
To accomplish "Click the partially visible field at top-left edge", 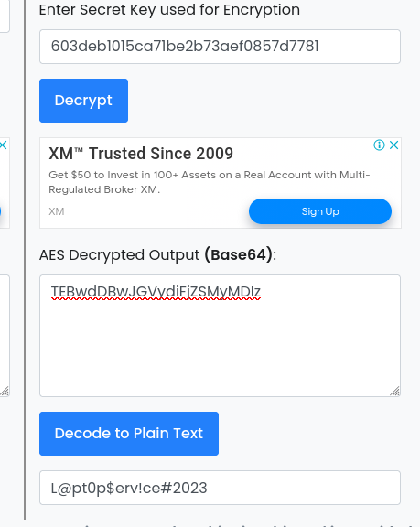I will pos(5,16).
